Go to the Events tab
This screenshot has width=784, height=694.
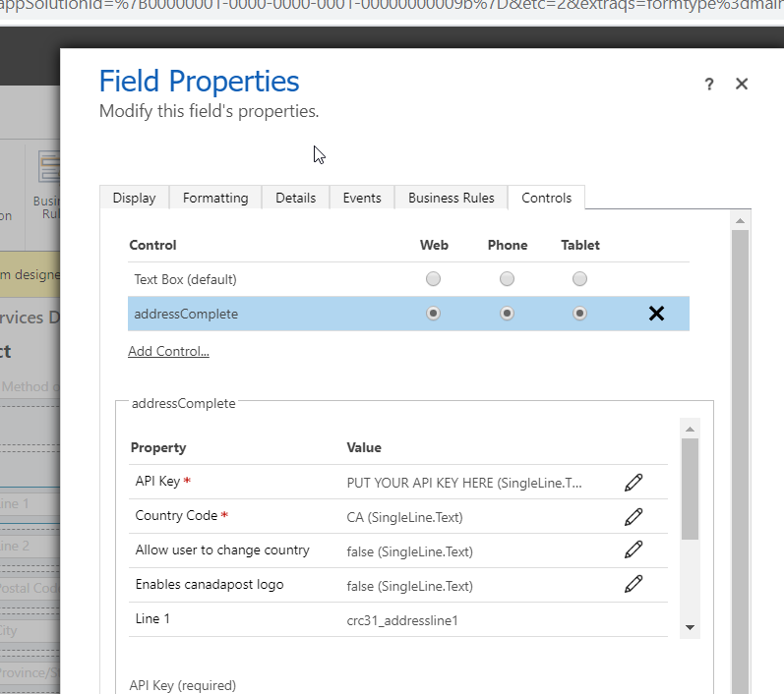click(x=362, y=198)
